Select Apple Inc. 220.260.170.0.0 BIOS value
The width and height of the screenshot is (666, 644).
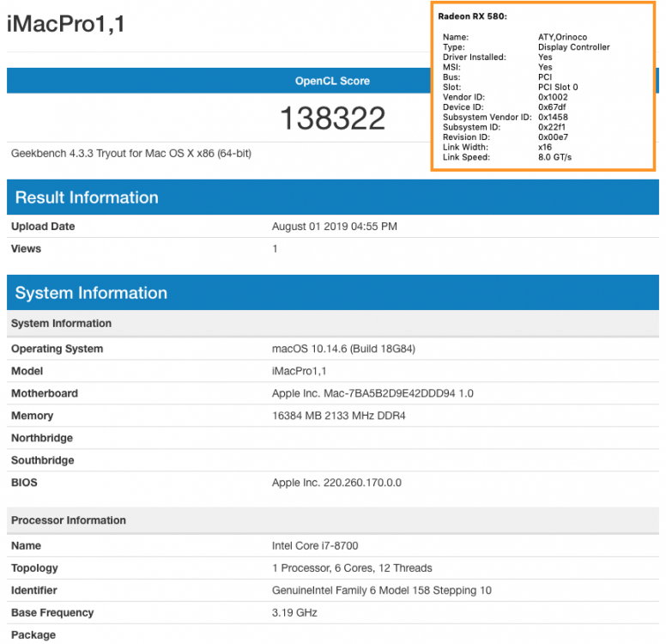336,483
